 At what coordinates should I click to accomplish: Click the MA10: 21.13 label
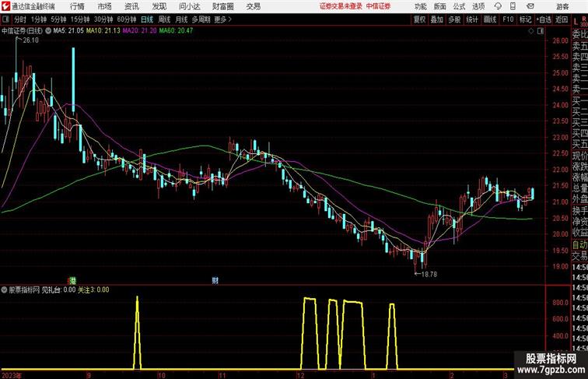click(103, 31)
